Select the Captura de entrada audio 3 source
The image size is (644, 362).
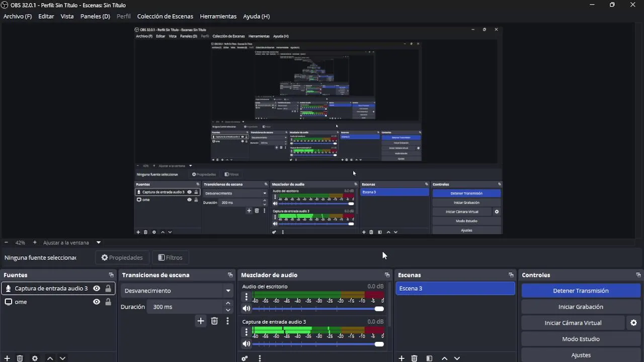point(58,289)
